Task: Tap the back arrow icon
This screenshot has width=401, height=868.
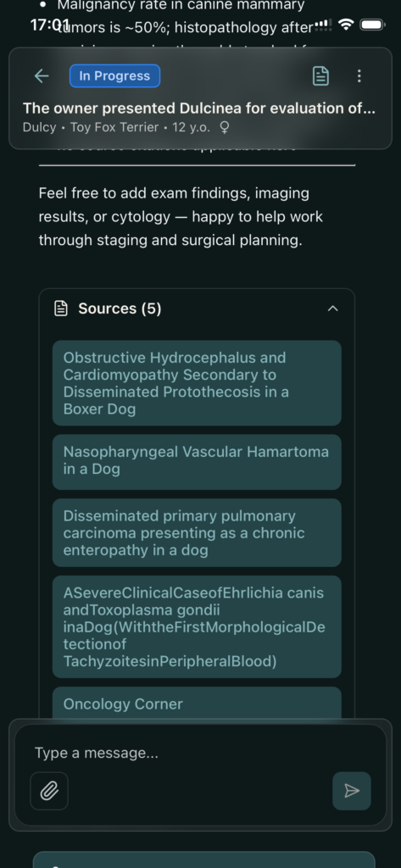Action: [x=42, y=76]
